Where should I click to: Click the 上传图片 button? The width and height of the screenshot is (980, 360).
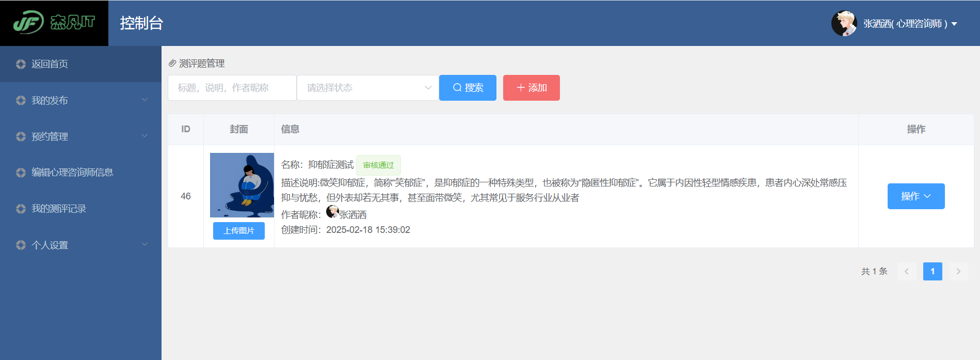point(239,231)
